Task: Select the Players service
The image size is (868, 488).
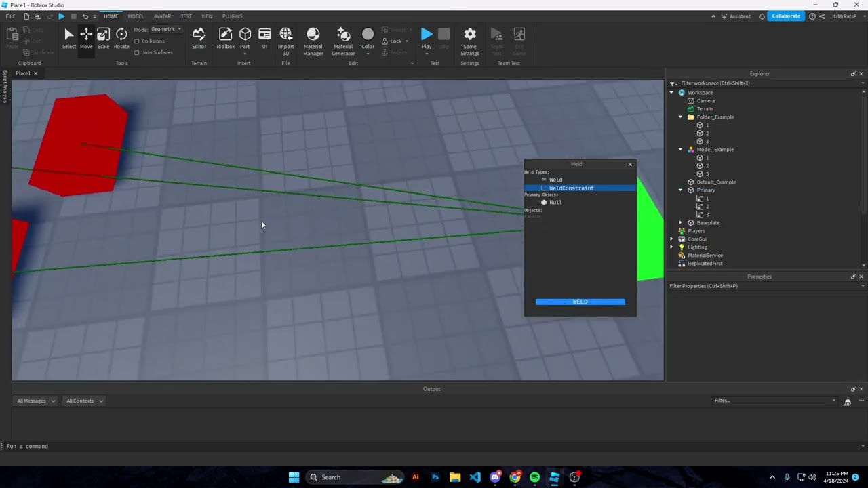Action: pyautogui.click(x=696, y=231)
